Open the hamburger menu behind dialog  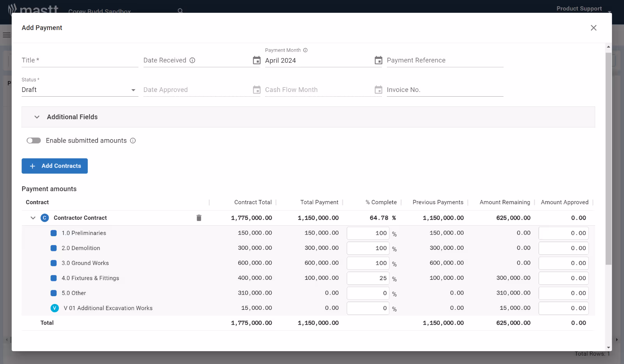click(6, 35)
